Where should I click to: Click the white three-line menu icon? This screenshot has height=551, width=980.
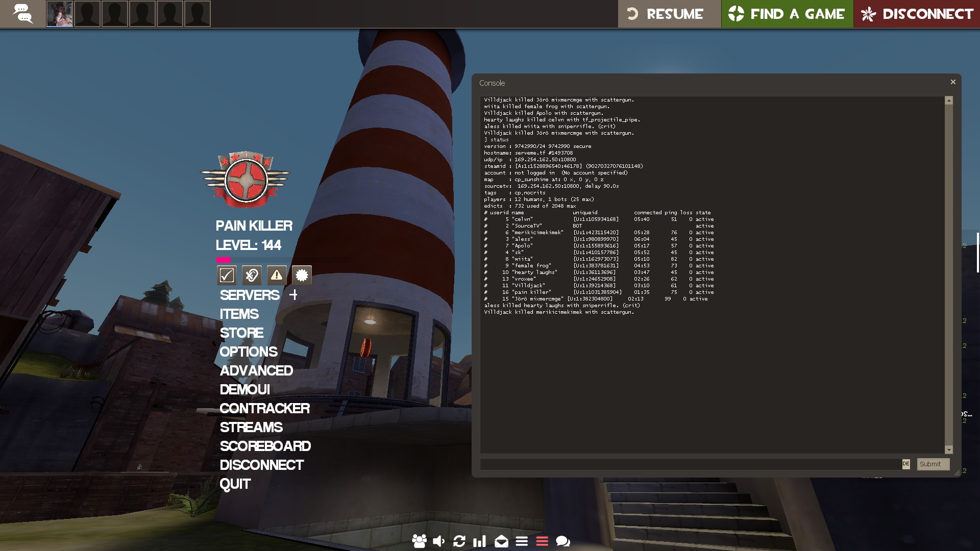pos(522,541)
